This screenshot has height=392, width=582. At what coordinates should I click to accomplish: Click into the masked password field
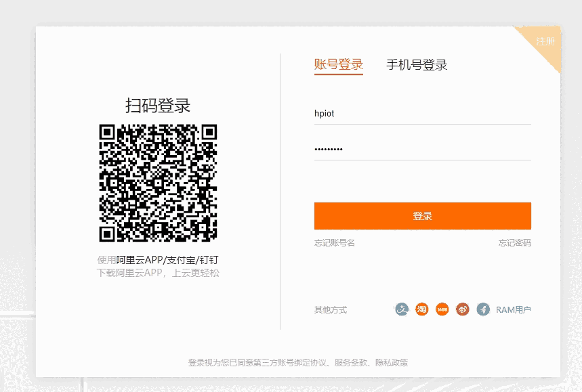pyautogui.click(x=422, y=150)
